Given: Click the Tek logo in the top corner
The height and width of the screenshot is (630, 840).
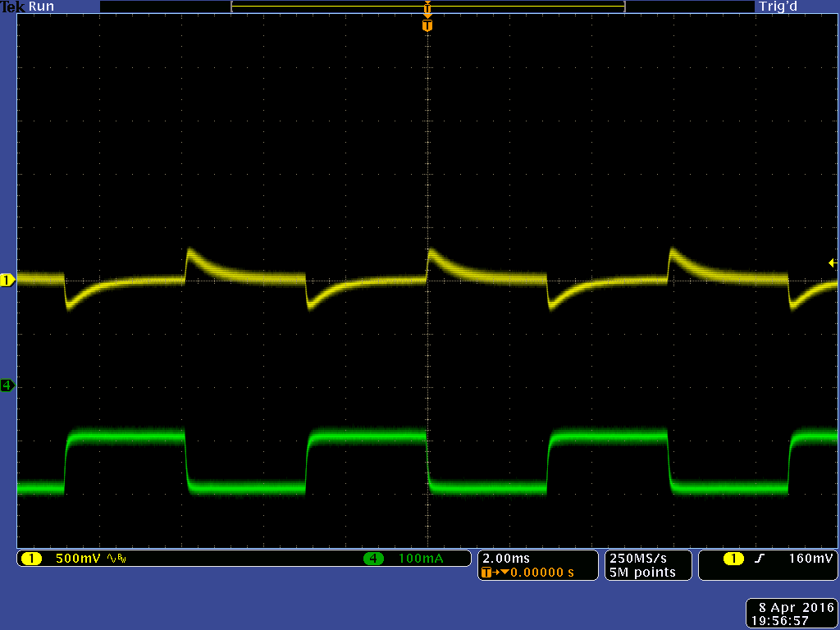Looking at the screenshot, I should [x=13, y=7].
